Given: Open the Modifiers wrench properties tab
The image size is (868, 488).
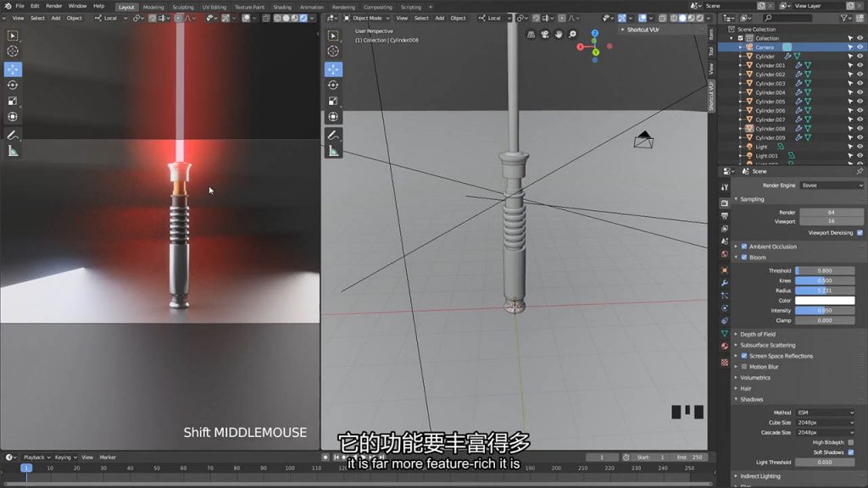Looking at the screenshot, I should [725, 283].
